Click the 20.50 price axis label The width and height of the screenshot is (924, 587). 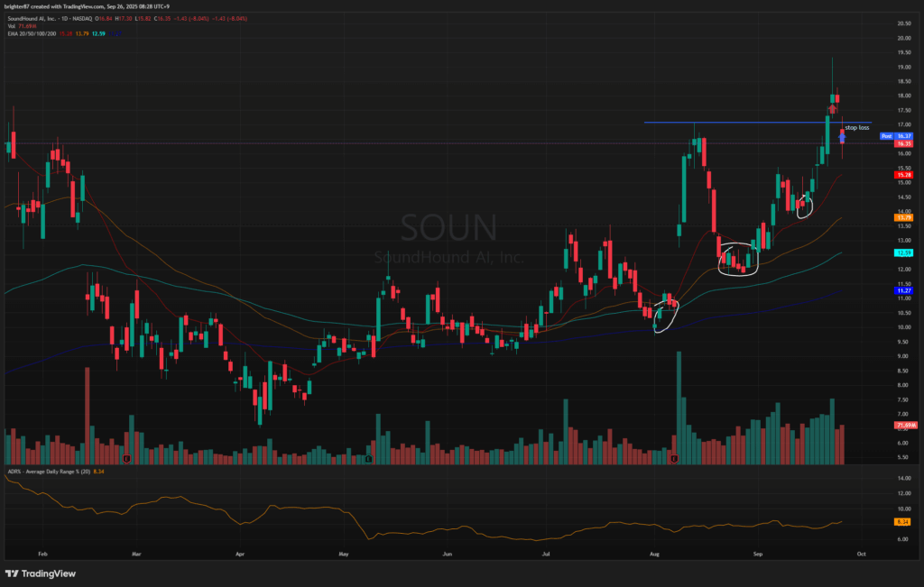904,23
